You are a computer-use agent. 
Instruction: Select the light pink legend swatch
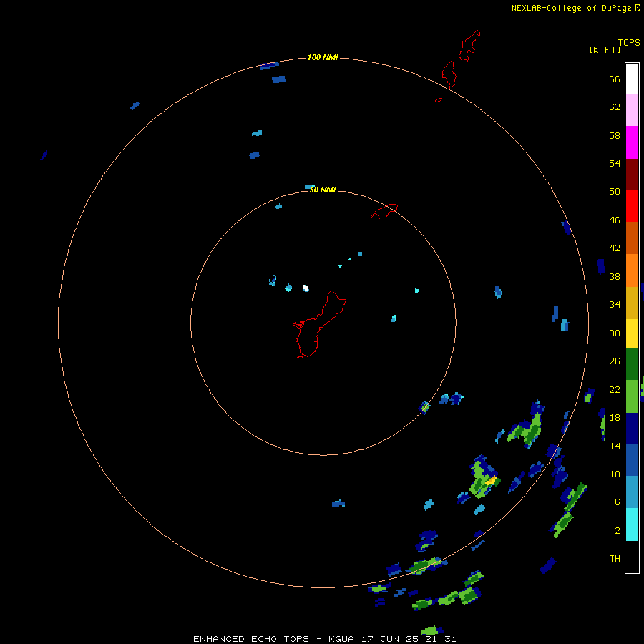632,109
